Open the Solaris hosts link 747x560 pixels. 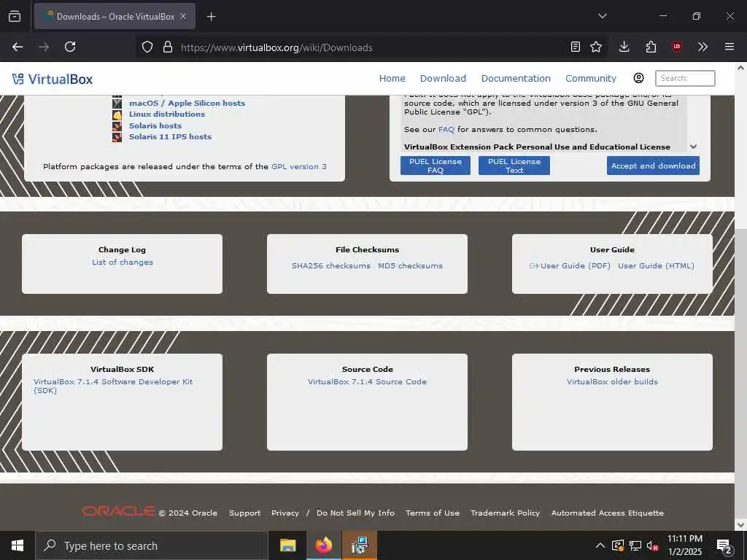pyautogui.click(x=155, y=125)
